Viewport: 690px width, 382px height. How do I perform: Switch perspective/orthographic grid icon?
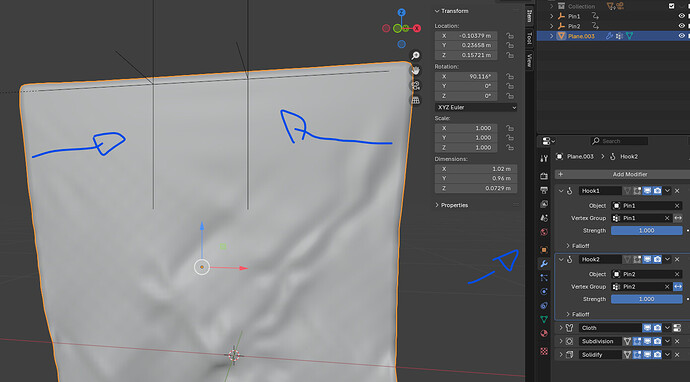click(415, 100)
